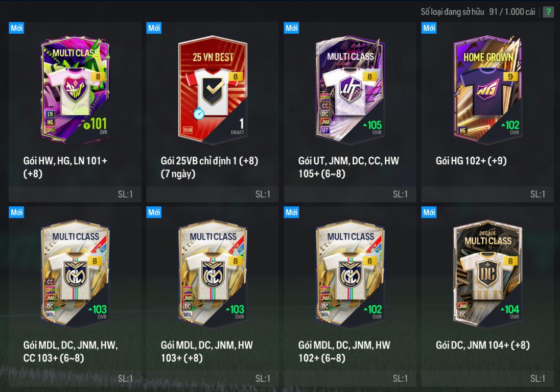The height and width of the screenshot is (392, 560).
Task: Click the HG badge on HOME GROWN card
Action: pyautogui.click(x=462, y=130)
